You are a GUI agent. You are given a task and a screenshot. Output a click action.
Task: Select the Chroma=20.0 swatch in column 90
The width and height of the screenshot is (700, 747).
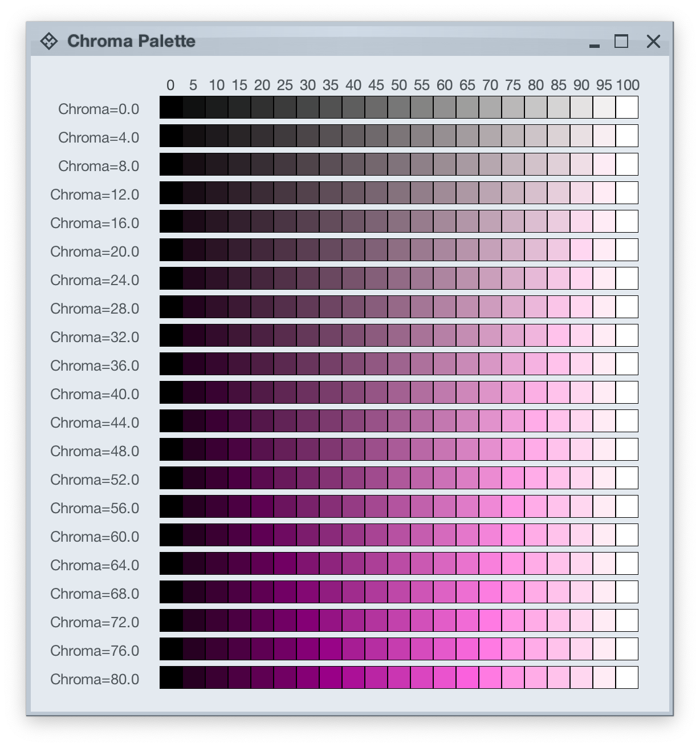[x=581, y=250]
